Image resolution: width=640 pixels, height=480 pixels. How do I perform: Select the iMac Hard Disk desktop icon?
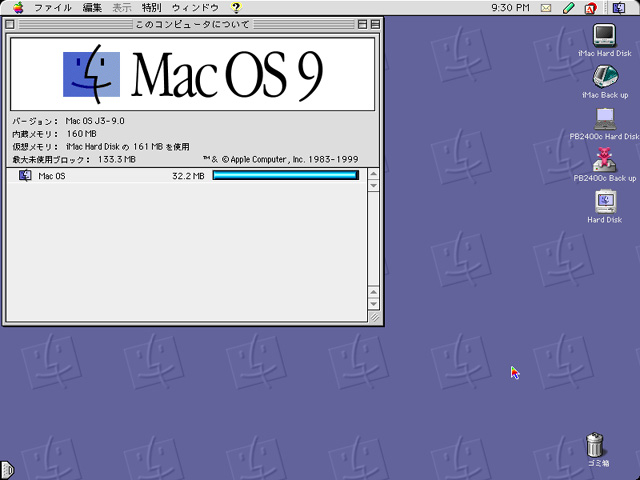point(604,34)
